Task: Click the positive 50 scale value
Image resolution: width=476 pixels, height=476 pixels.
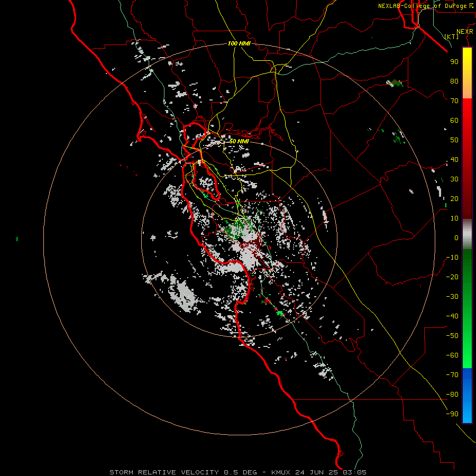Action: [x=454, y=140]
